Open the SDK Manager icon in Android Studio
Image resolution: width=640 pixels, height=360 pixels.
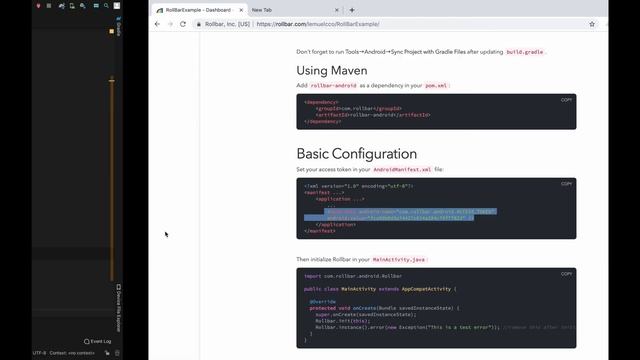coord(82,6)
